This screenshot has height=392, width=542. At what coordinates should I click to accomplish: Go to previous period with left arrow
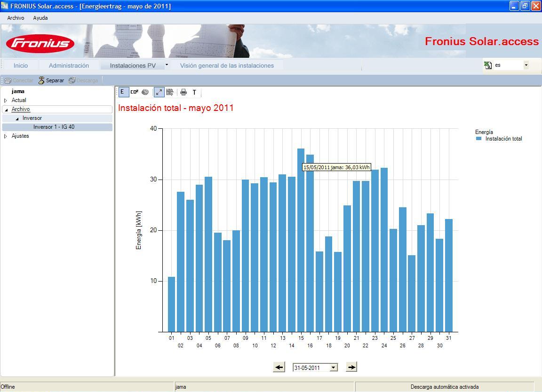tap(279, 367)
